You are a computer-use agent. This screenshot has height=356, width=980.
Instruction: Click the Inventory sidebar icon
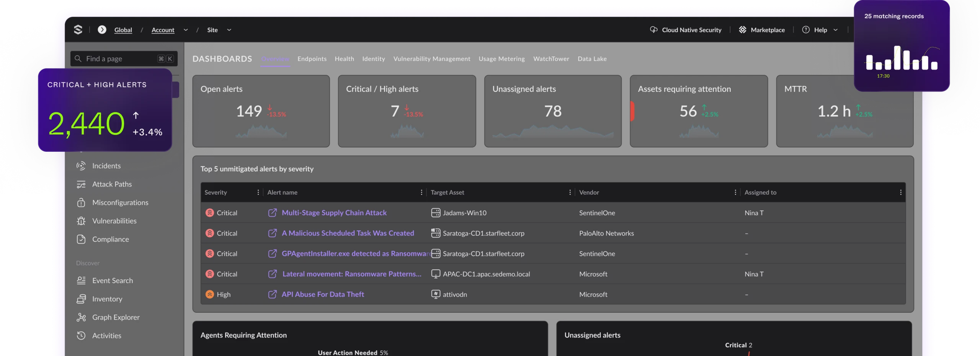point(81,299)
